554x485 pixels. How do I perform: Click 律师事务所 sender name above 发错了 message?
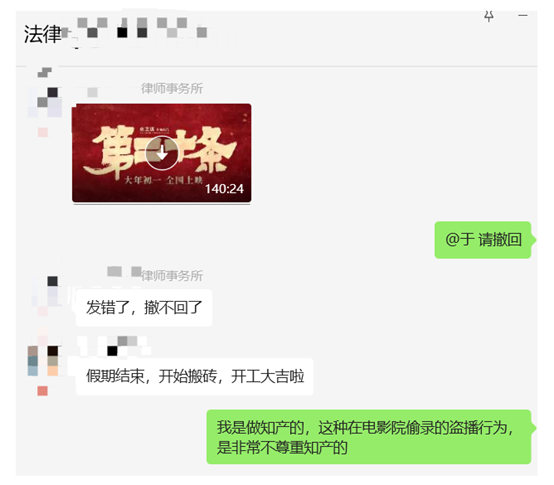(x=172, y=276)
